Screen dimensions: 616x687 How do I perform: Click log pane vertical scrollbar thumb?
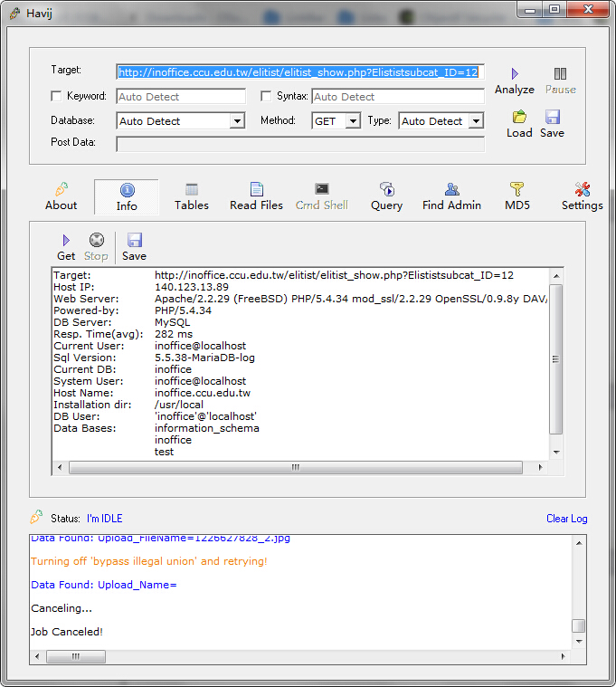(x=578, y=625)
